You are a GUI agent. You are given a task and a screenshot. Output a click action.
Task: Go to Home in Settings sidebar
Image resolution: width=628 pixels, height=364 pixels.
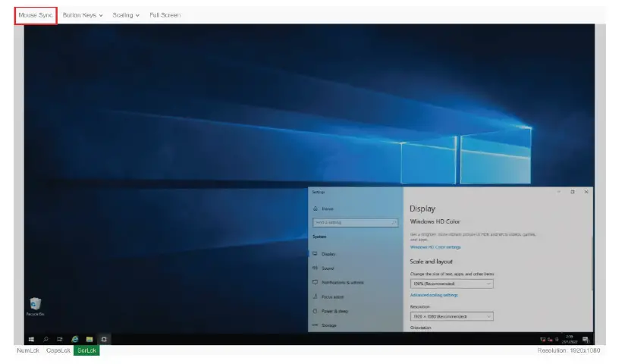coord(327,209)
